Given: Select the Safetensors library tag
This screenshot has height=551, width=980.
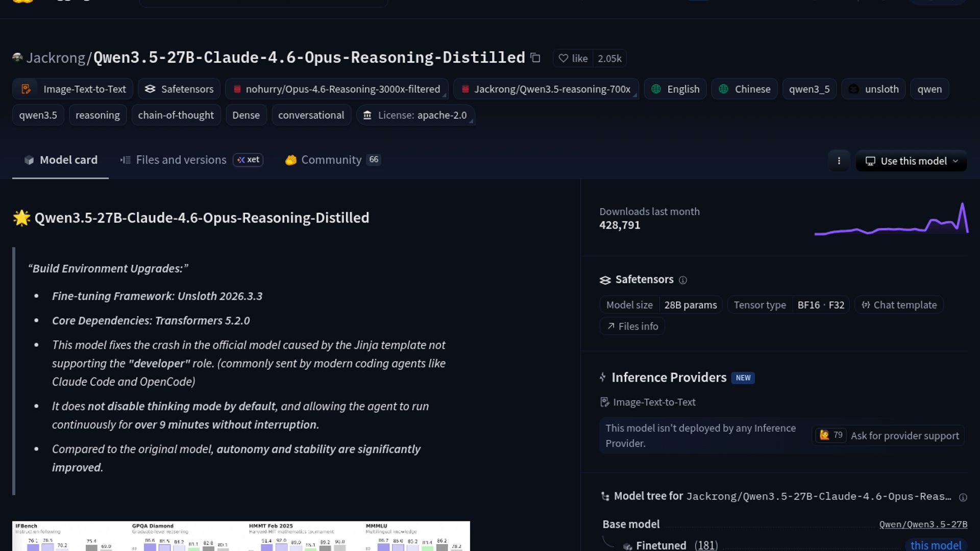Looking at the screenshot, I should pyautogui.click(x=179, y=89).
